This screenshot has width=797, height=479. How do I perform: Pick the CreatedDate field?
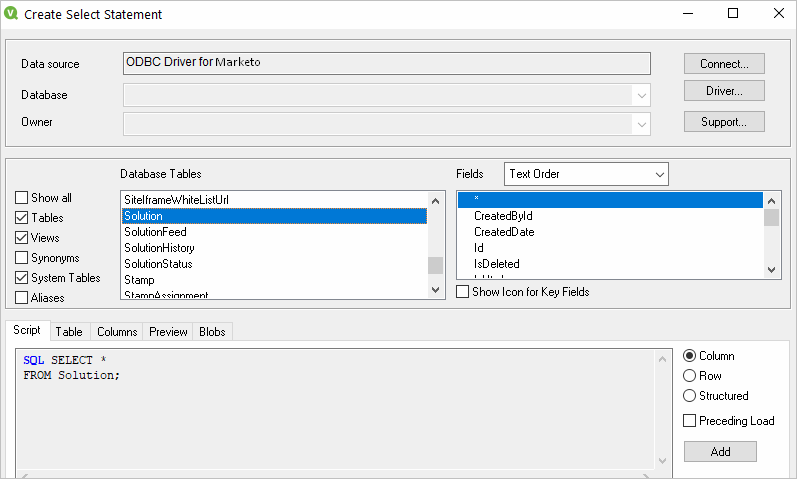tap(504, 232)
